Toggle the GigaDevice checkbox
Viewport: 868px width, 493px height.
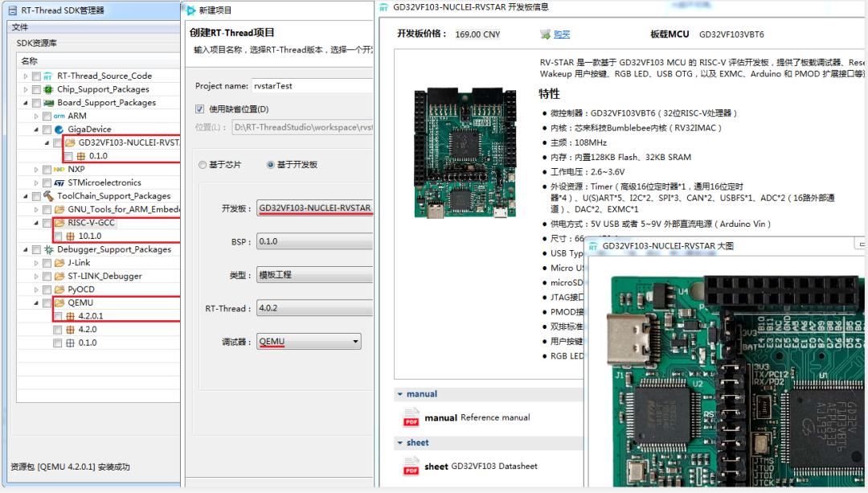(47, 129)
